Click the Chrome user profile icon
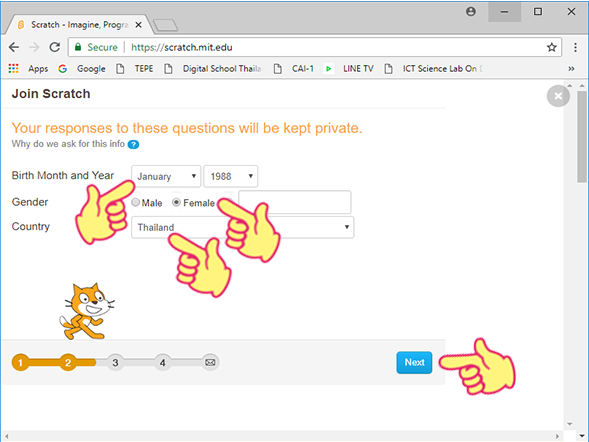This screenshot has width=589, height=442. click(471, 12)
